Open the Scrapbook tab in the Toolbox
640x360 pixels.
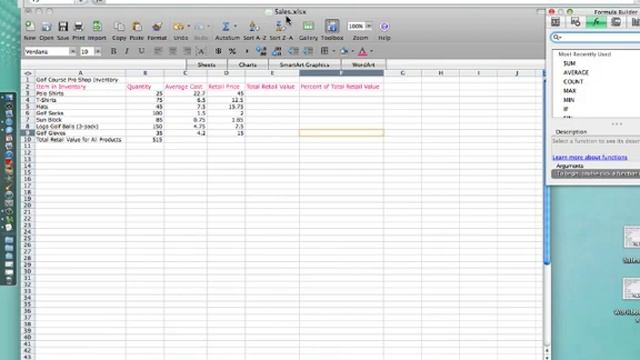(x=616, y=22)
